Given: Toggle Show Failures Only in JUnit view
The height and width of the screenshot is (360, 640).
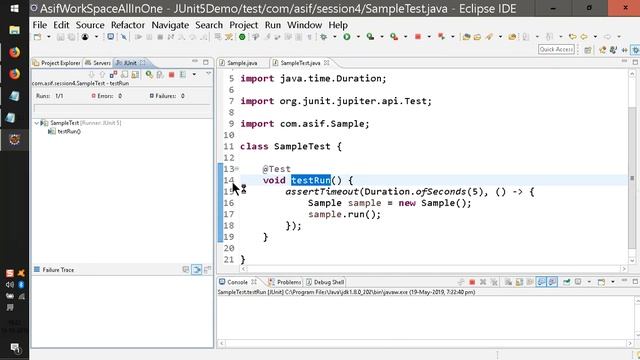Looking at the screenshot, I should point(113,74).
